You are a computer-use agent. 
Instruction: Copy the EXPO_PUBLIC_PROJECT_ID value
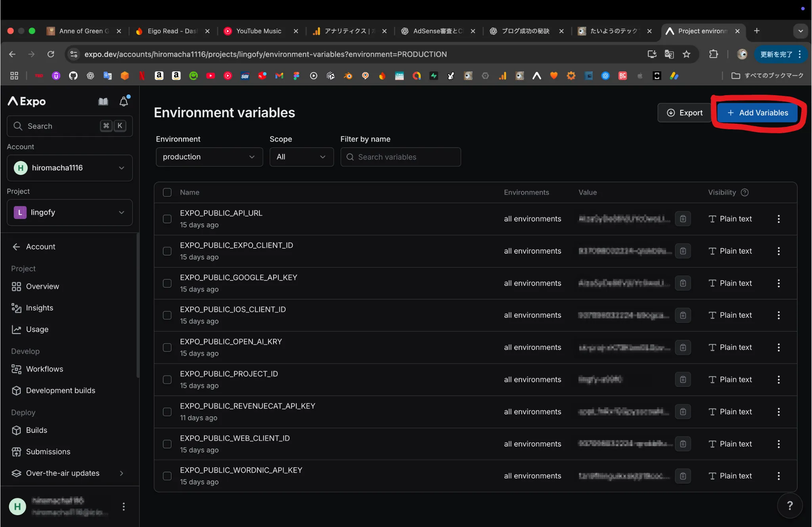pos(683,379)
